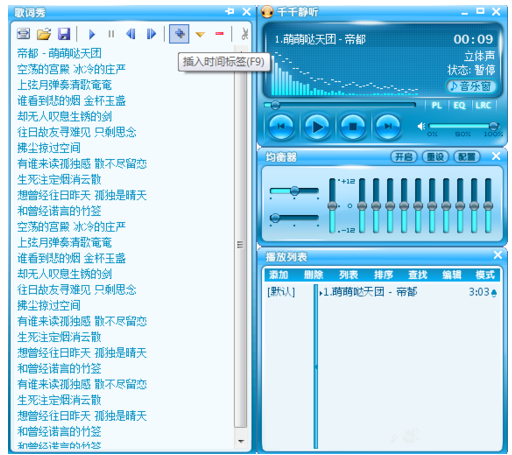
Task: Open yellow triangle dropdown in lyric toolbar
Action: [200, 34]
